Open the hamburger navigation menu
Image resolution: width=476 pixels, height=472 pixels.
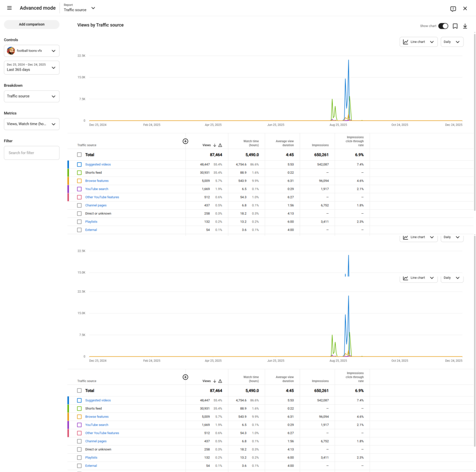pyautogui.click(x=10, y=8)
